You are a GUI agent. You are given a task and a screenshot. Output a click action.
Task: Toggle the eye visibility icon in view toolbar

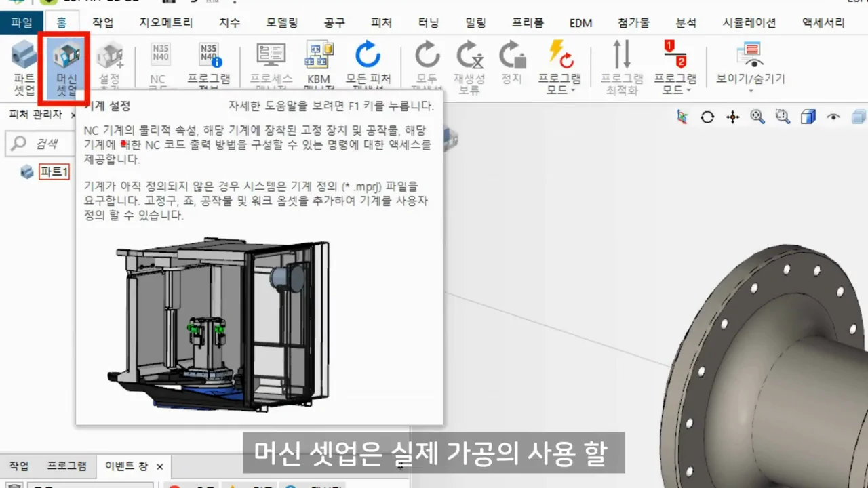tap(833, 117)
